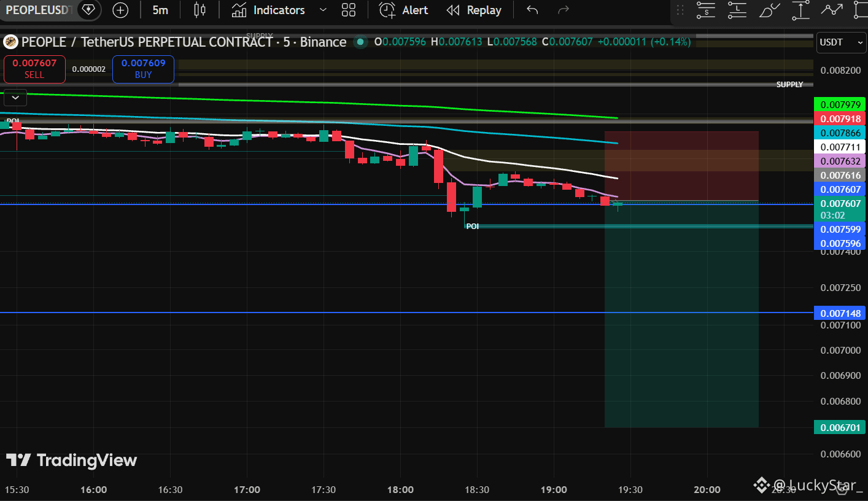
Task: Select the Brush drawing tool
Action: click(x=769, y=10)
